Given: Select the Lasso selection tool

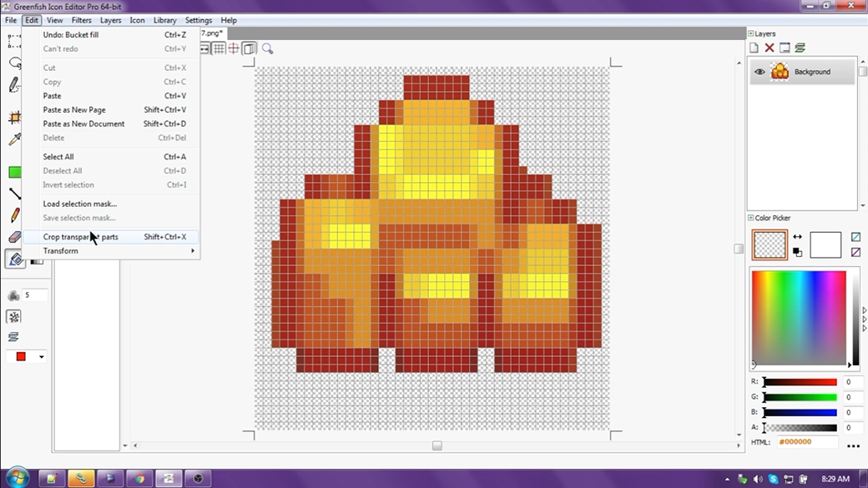Looking at the screenshot, I should (x=13, y=62).
